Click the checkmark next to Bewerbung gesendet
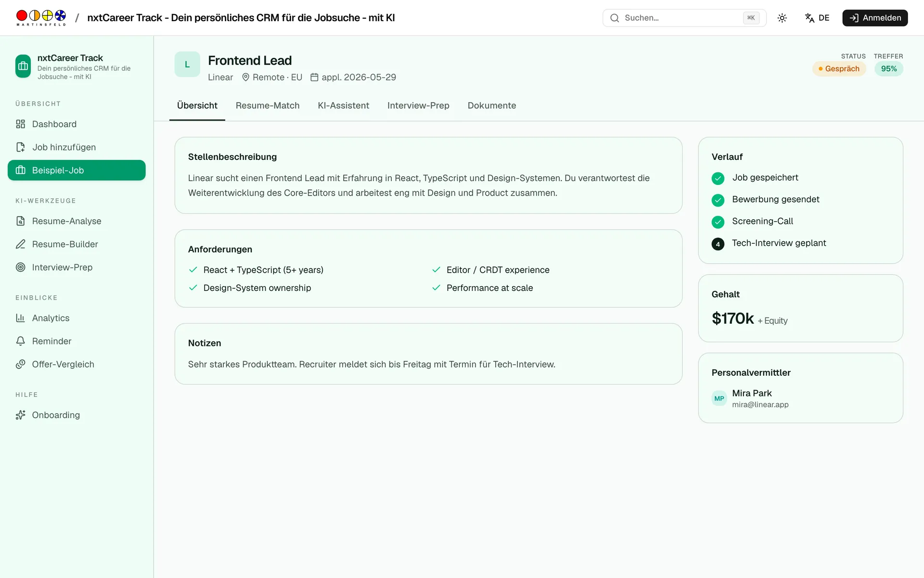 (x=718, y=200)
